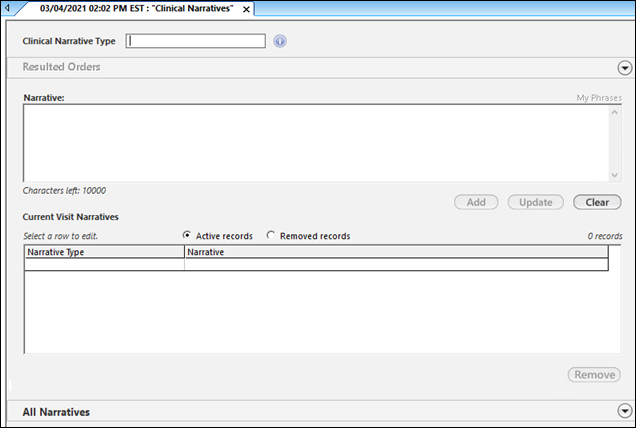636x428 pixels.
Task: Click the Characters left: 10000 text
Action: (64, 191)
